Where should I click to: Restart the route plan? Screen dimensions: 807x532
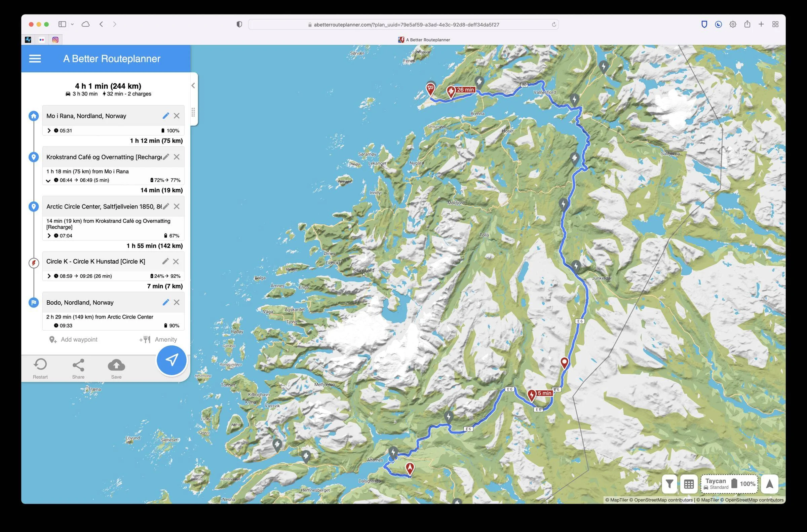pos(40,369)
